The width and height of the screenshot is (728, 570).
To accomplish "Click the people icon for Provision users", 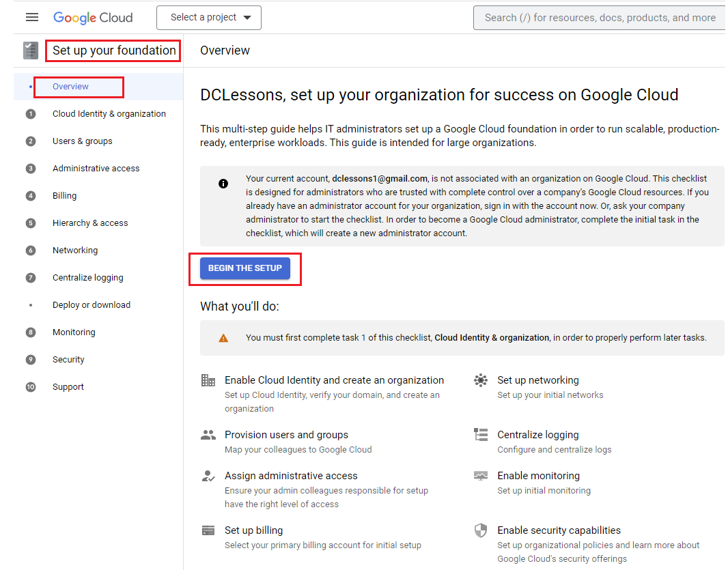I will [x=208, y=435].
